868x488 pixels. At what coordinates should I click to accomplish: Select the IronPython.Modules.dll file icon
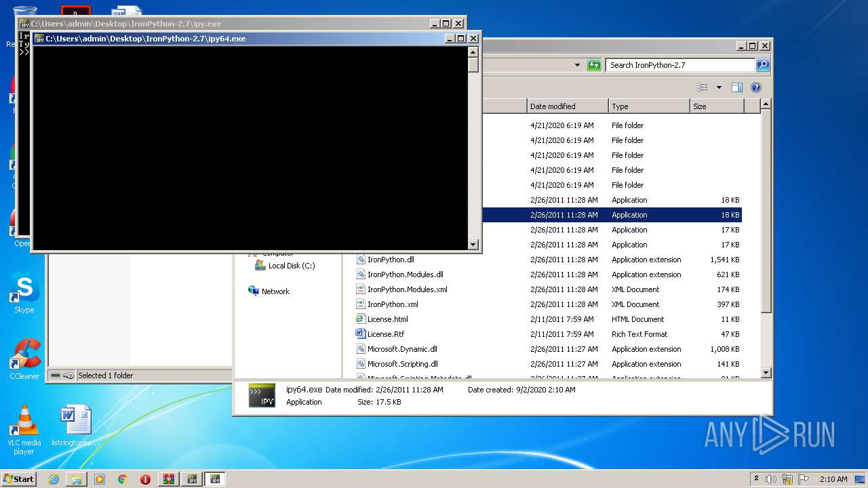[361, 274]
